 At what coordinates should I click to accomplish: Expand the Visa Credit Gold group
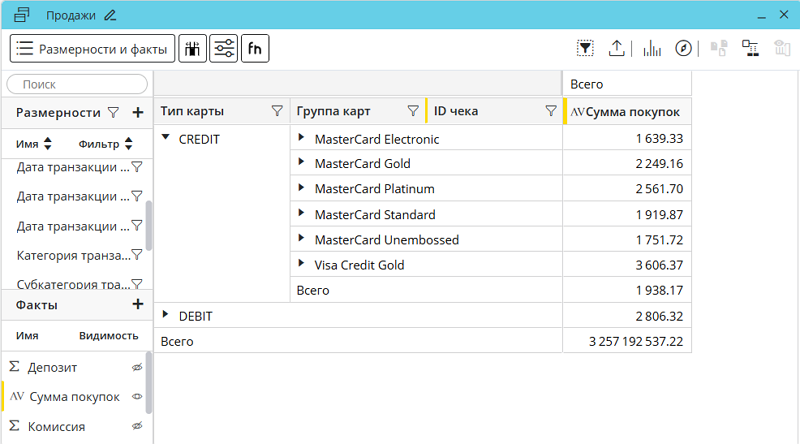coord(302,264)
